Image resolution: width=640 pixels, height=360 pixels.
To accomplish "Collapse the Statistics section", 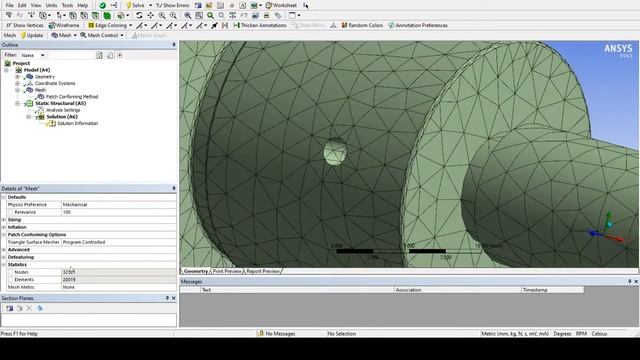I will coord(4,264).
